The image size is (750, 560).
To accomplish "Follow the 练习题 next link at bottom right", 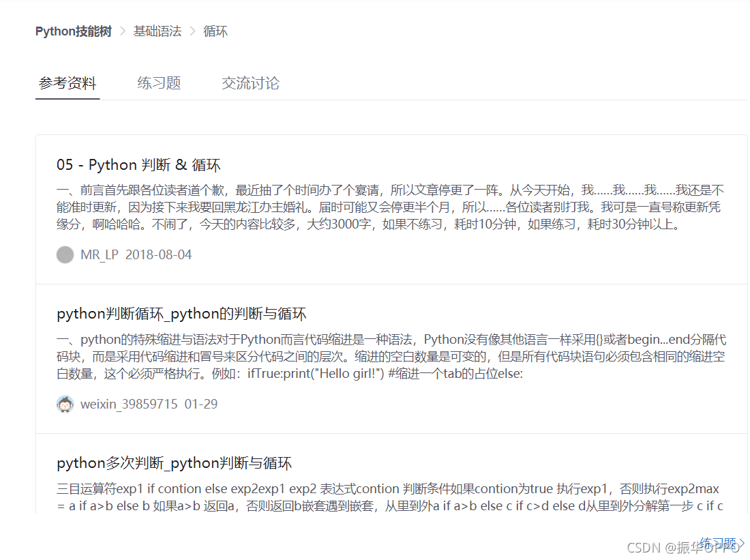I will coord(721,543).
